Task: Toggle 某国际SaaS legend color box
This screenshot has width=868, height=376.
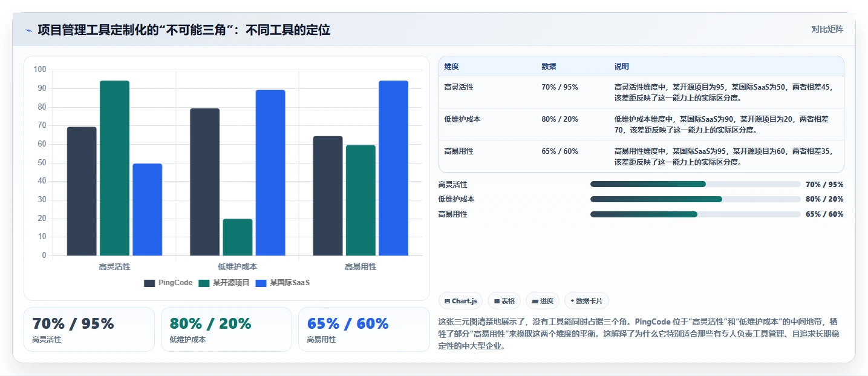Action: (x=261, y=283)
